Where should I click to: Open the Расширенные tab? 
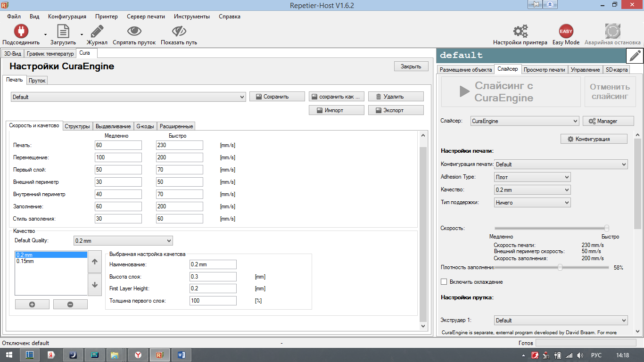176,126
